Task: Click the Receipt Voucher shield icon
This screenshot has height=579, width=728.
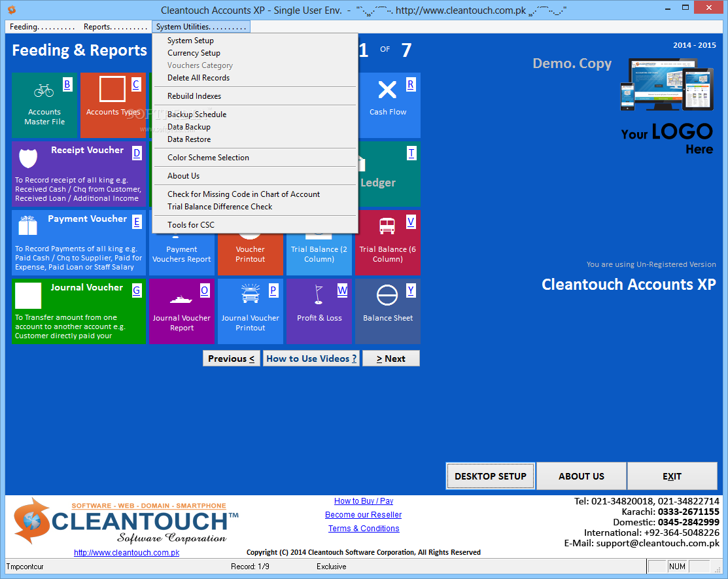Action: 28,158
